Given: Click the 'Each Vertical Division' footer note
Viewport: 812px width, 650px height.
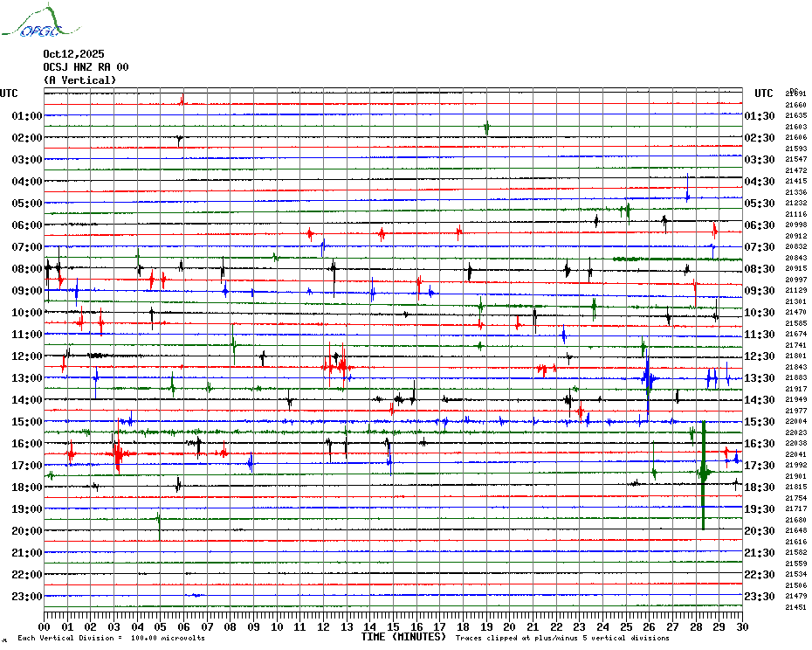Looking at the screenshot, I should (x=111, y=639).
